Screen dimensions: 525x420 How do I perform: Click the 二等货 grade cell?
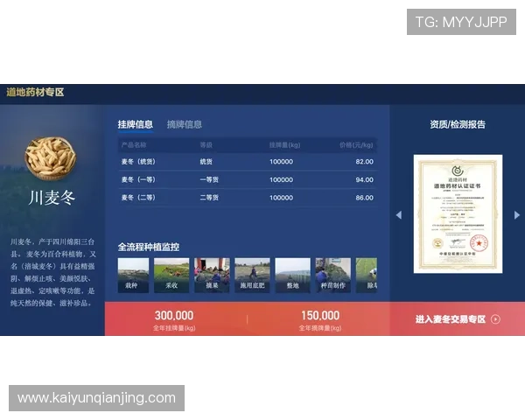tap(209, 198)
